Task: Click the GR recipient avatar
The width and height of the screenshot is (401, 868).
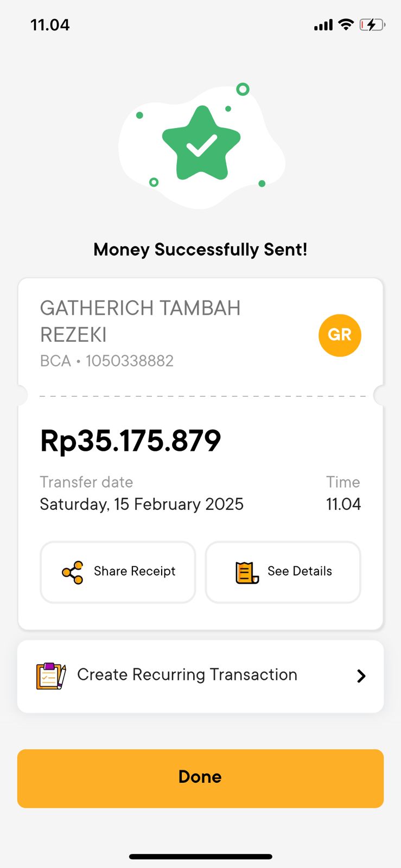Action: [x=340, y=335]
